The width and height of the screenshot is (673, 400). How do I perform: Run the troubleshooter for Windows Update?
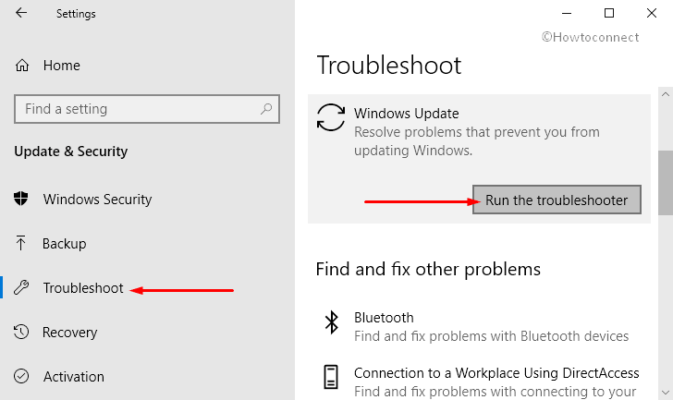(x=557, y=200)
